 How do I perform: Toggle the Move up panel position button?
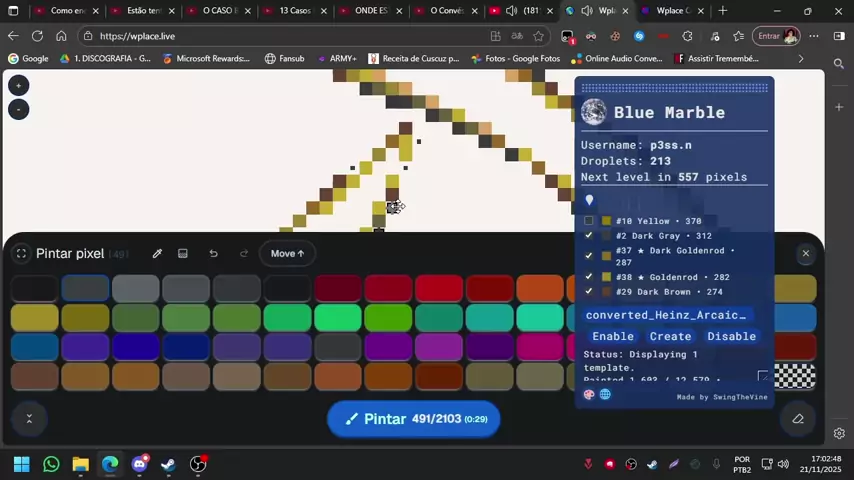pyautogui.click(x=287, y=254)
